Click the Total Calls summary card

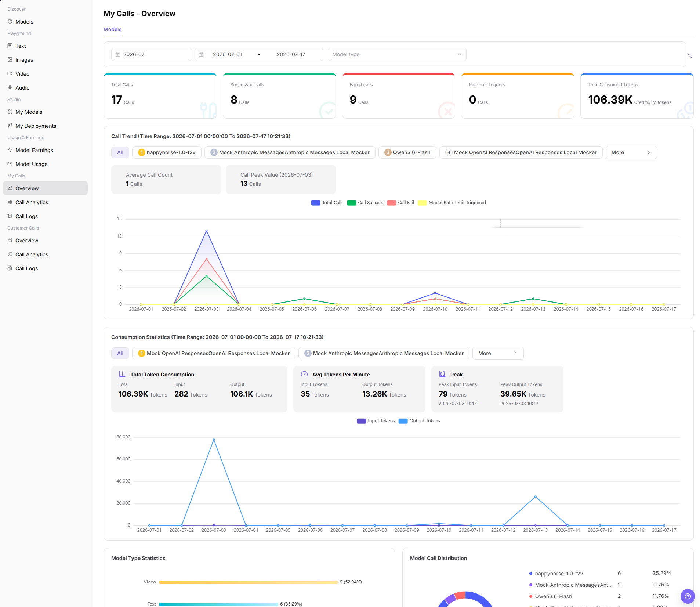click(x=160, y=96)
